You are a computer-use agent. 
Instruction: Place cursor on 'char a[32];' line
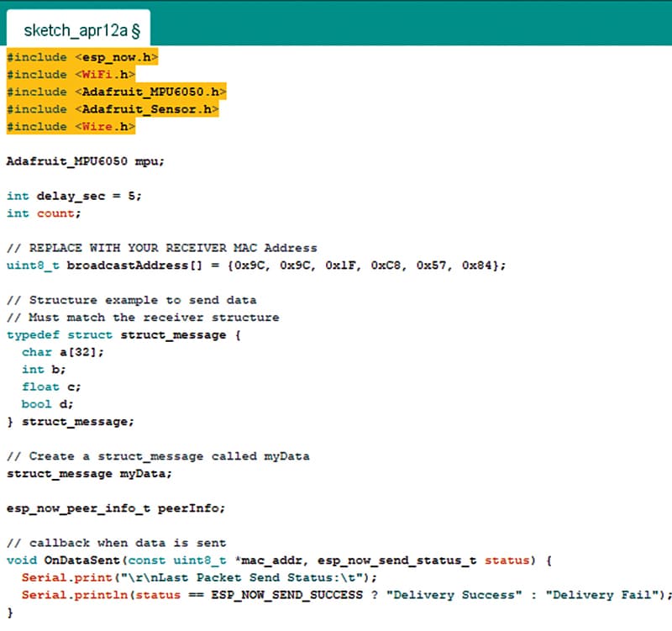click(x=63, y=352)
